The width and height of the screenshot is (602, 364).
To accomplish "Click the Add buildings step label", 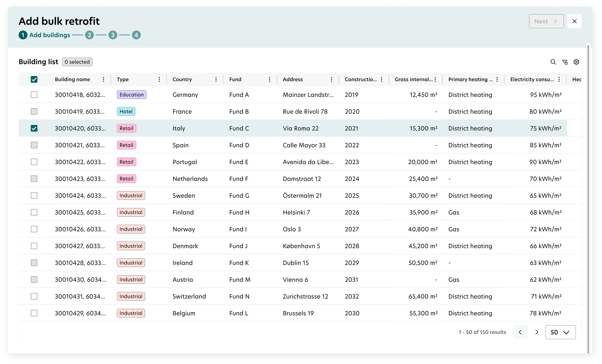I will 50,35.
